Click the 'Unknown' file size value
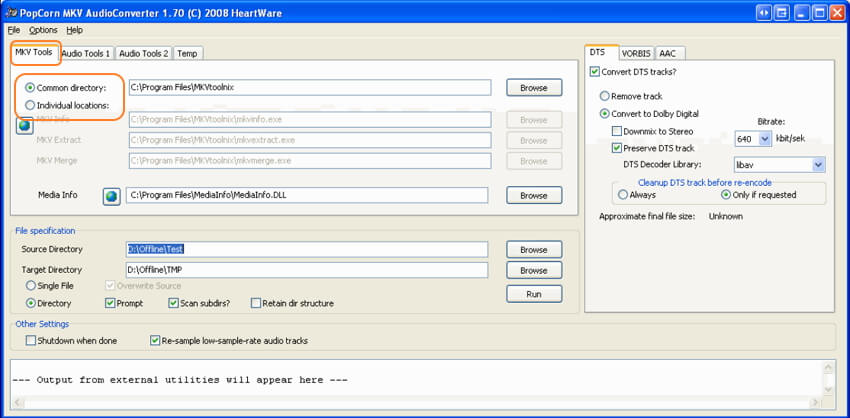 (x=726, y=216)
